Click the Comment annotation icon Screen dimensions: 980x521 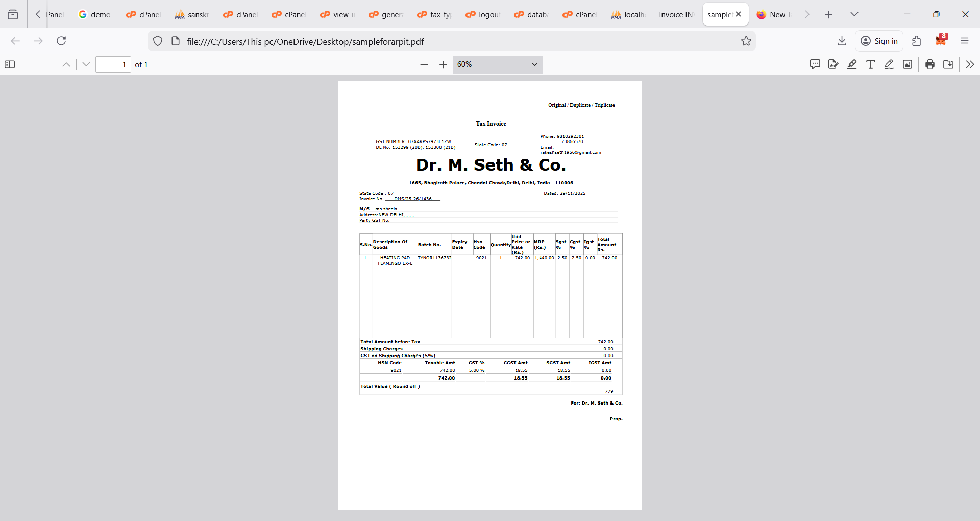click(815, 64)
